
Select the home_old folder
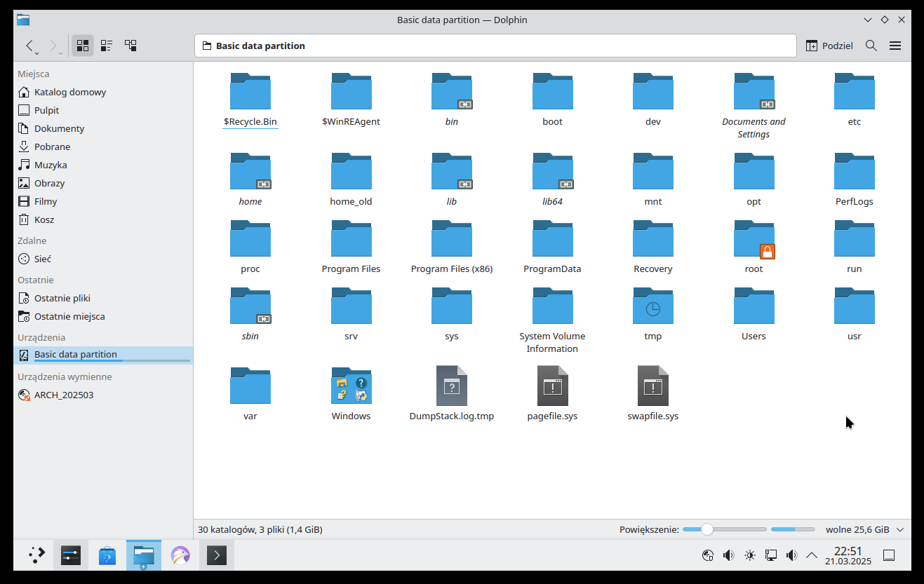pyautogui.click(x=351, y=180)
